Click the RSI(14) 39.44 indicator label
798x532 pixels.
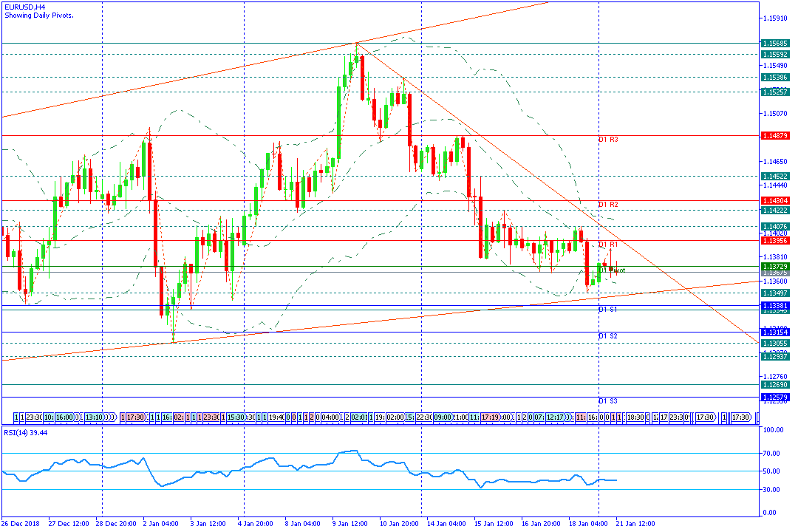[x=25, y=432]
